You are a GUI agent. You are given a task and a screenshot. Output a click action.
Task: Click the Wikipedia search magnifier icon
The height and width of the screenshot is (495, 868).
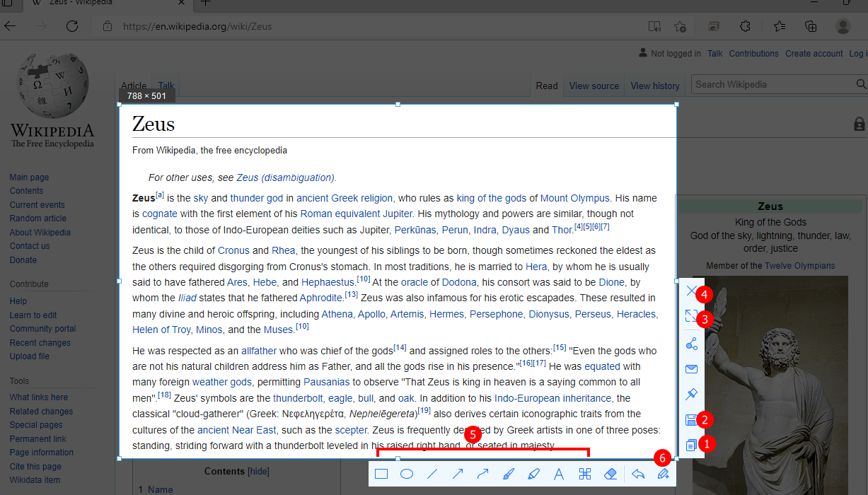[x=862, y=84]
